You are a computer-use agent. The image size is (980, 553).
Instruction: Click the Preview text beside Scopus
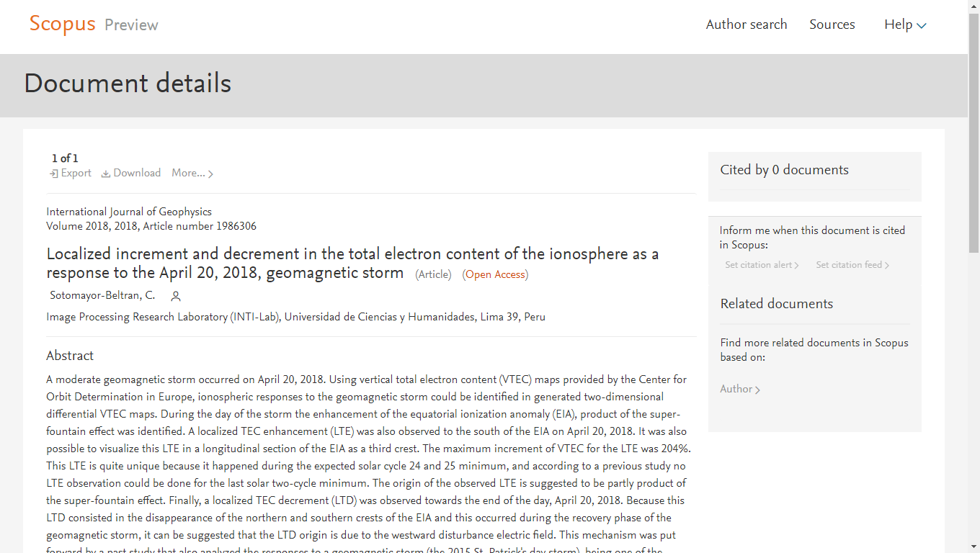pyautogui.click(x=131, y=25)
